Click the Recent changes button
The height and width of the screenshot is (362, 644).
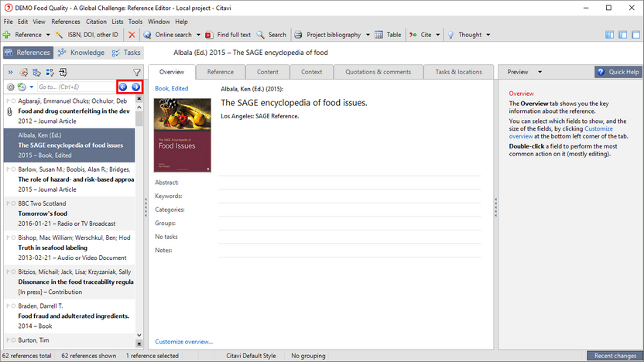[615, 356]
